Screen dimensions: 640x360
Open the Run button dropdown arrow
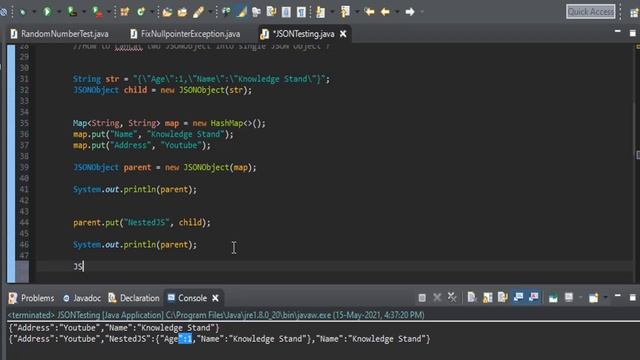59,12
